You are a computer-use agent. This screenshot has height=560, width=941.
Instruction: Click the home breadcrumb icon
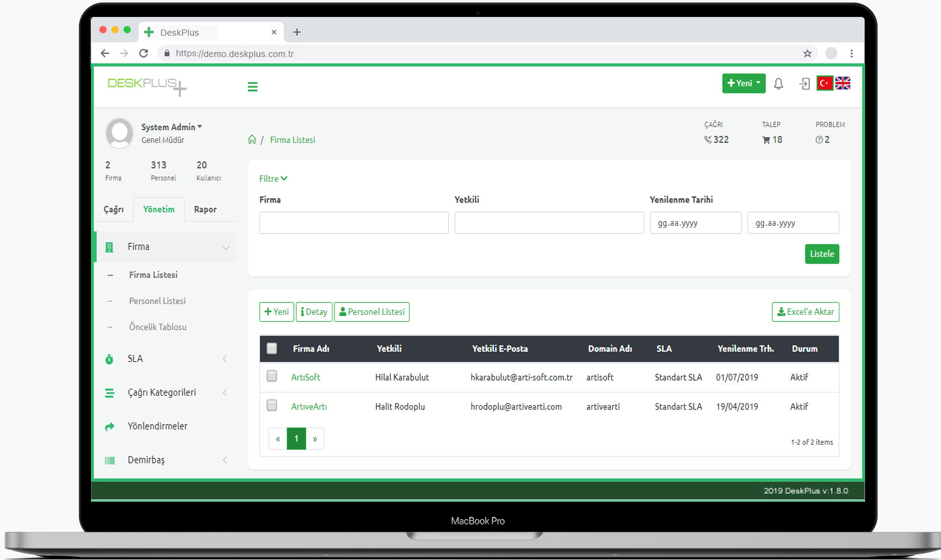click(252, 139)
